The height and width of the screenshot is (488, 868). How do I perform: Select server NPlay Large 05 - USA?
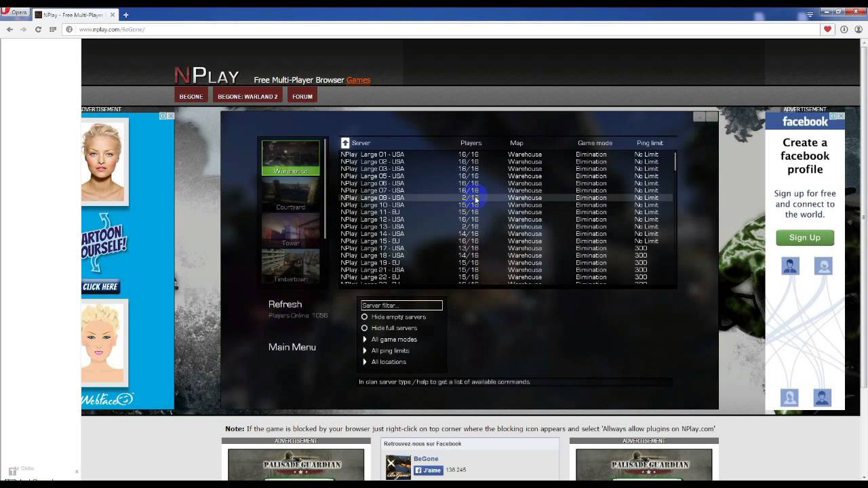click(506, 176)
